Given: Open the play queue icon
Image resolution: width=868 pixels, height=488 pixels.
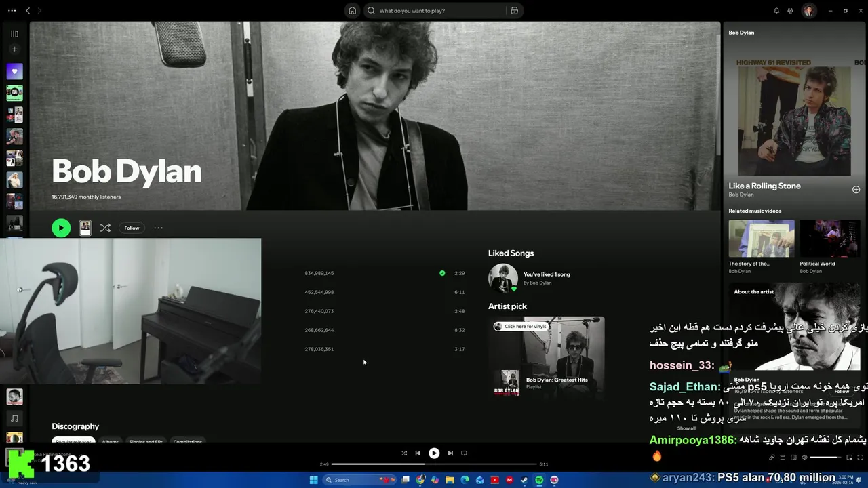Looking at the screenshot, I should coord(783,457).
